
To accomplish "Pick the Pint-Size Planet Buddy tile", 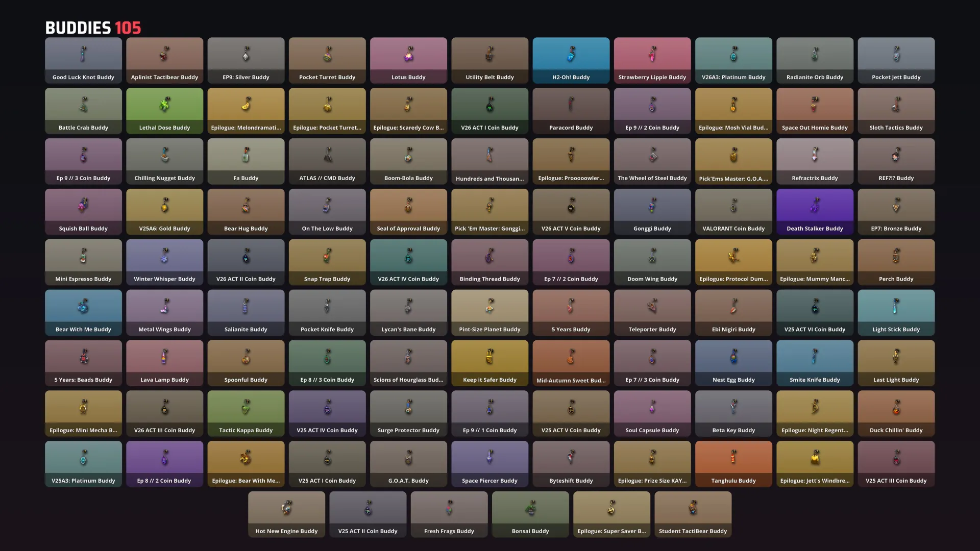I will 489,312.
